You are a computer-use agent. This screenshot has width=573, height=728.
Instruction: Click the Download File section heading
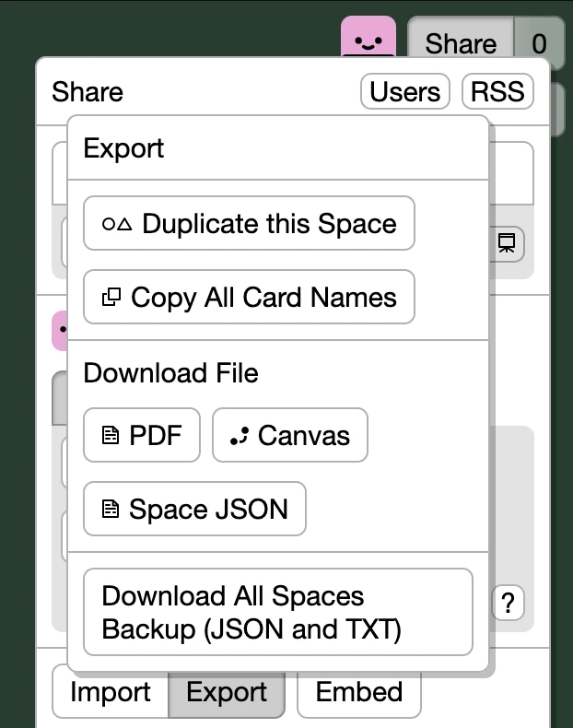click(170, 373)
